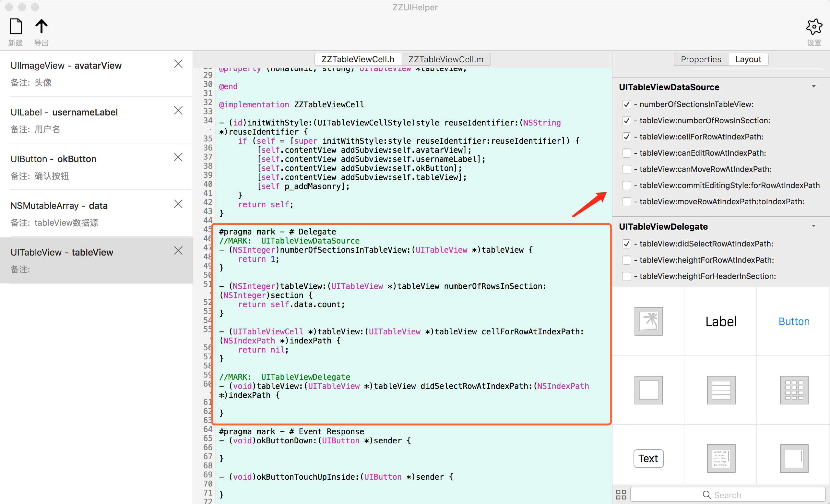Click the component Search field

tap(728, 495)
